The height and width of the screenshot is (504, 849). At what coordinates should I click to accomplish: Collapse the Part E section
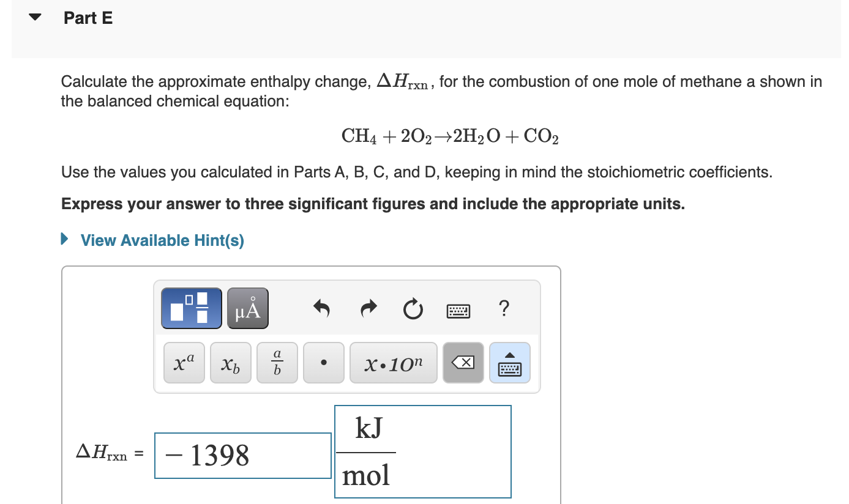pos(34,17)
